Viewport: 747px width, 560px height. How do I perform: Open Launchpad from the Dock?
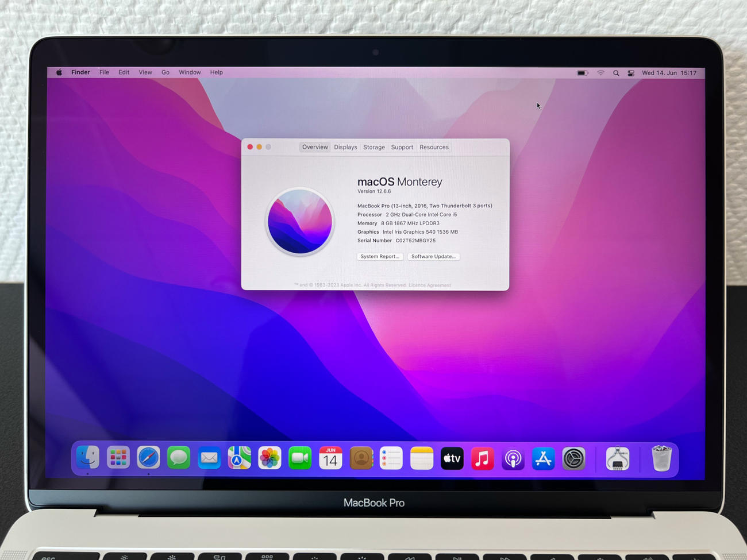pyautogui.click(x=118, y=458)
